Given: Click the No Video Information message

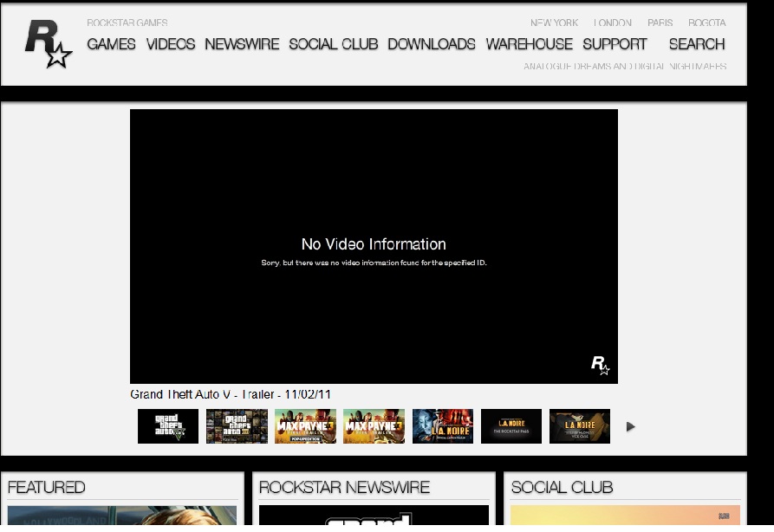Looking at the screenshot, I should pos(374,243).
